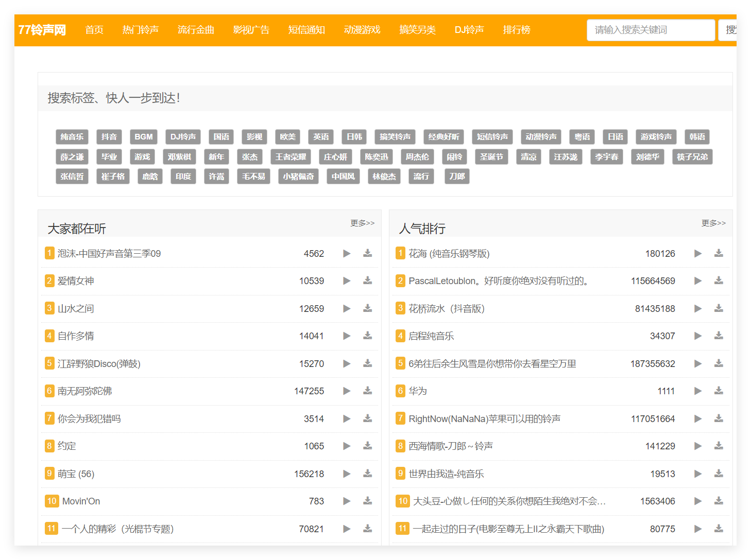This screenshot has width=751, height=560.
Task: Select the 圣诞节 tag
Action: 492,156
